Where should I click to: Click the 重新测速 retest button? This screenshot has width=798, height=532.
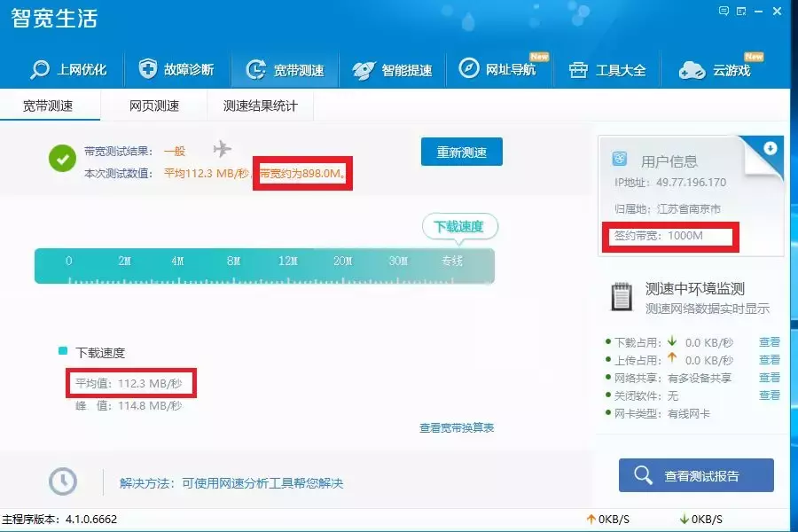tap(461, 152)
